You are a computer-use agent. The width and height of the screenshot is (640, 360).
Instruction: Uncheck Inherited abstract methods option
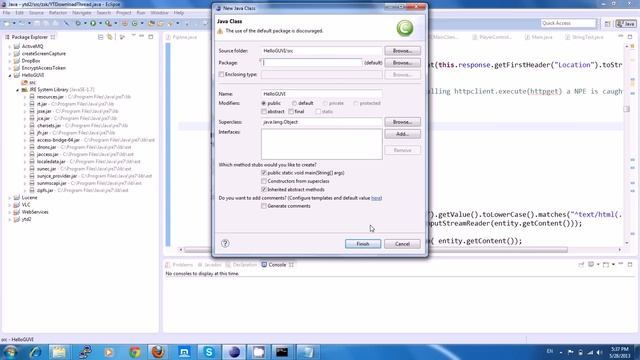click(x=264, y=189)
